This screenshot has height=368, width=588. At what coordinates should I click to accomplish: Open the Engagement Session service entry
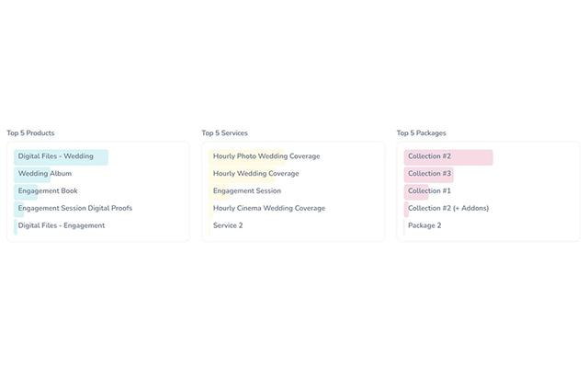(247, 191)
